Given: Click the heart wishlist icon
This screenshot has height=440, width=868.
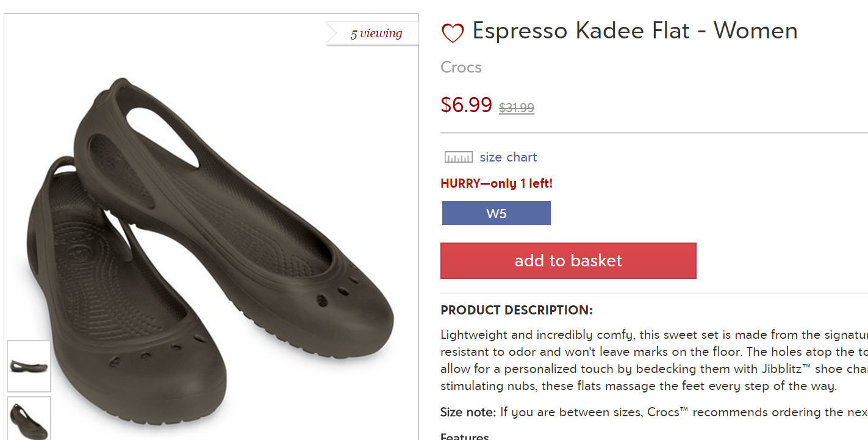Looking at the screenshot, I should pyautogui.click(x=453, y=32).
